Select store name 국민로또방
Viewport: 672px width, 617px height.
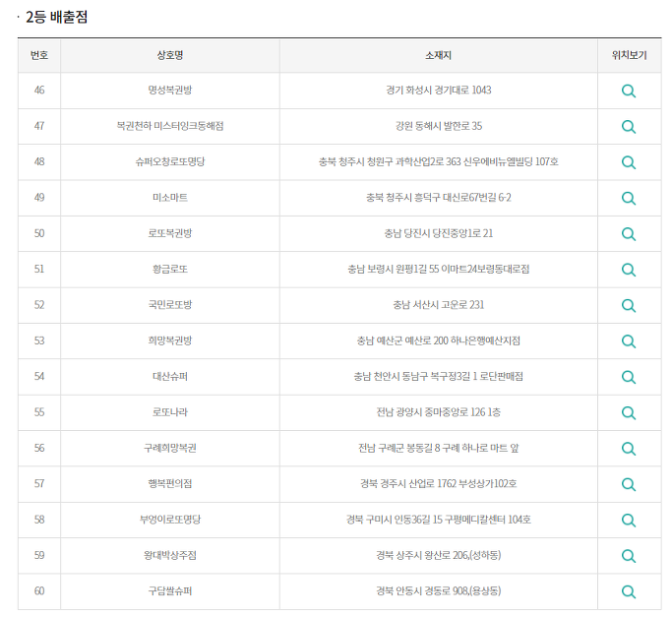(170, 305)
